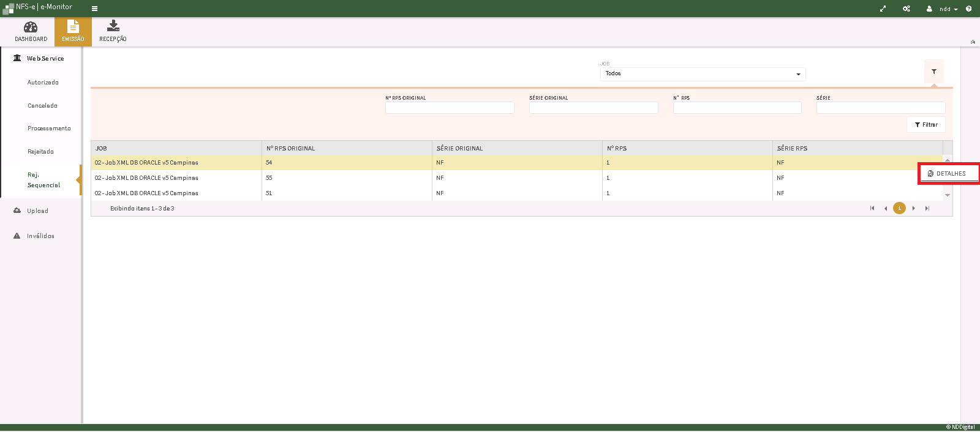Switch to the Emissão tab

click(x=73, y=32)
